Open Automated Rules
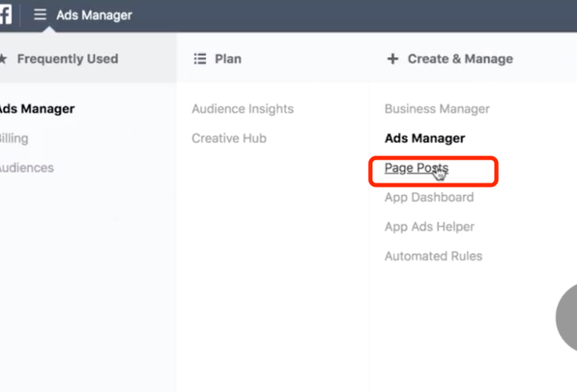The height and width of the screenshot is (392, 577). coord(433,256)
